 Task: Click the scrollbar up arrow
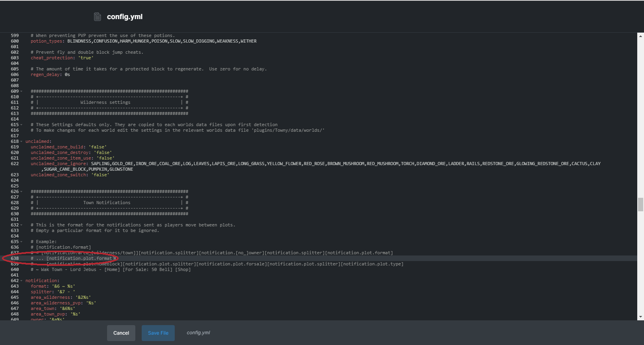[640, 36]
